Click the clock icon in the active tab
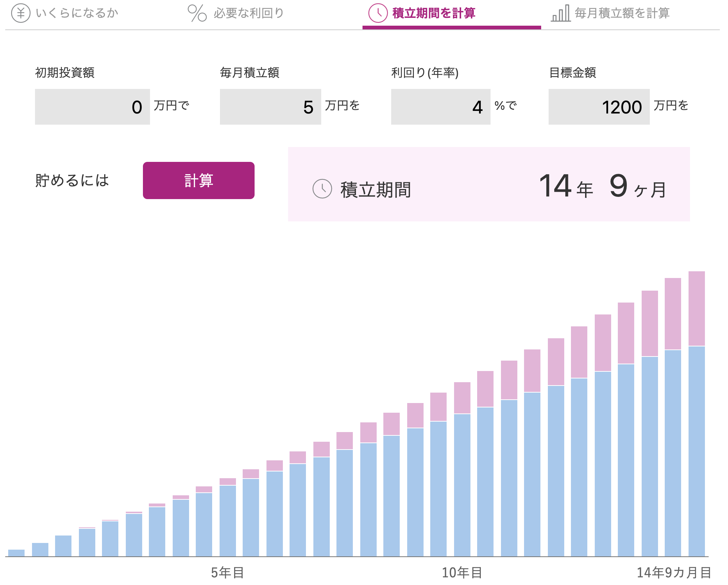Screen dimensions: 728x585 pyautogui.click(x=378, y=13)
